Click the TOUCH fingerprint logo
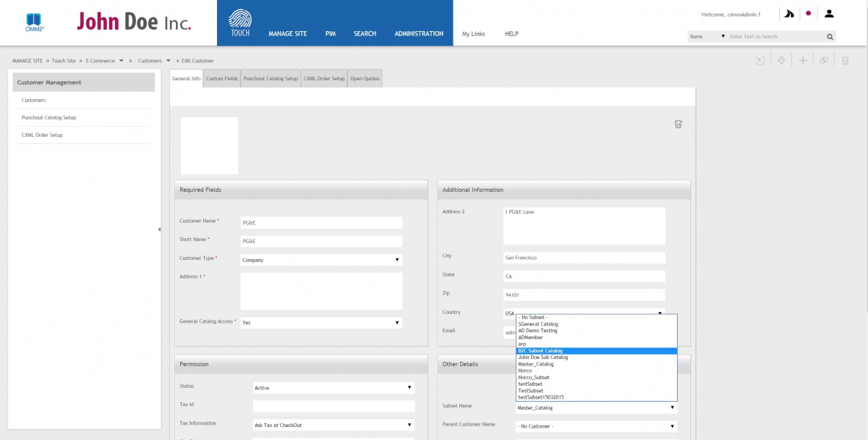Image resolution: width=868 pixels, height=440 pixels. [x=240, y=22]
